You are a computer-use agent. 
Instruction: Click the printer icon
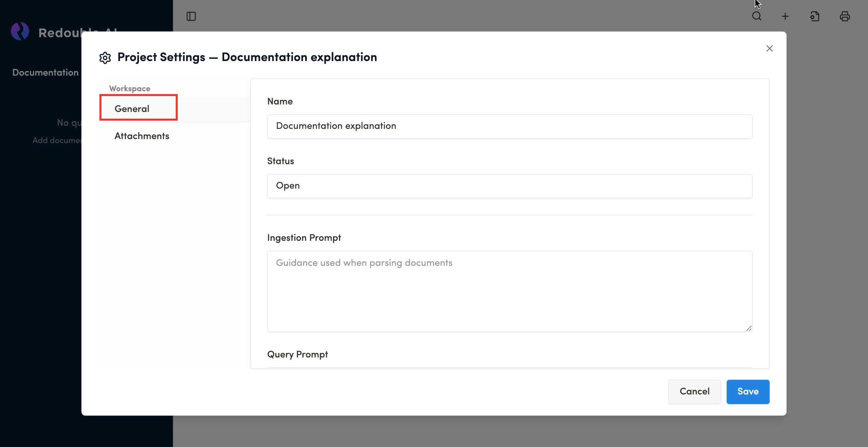(x=845, y=16)
